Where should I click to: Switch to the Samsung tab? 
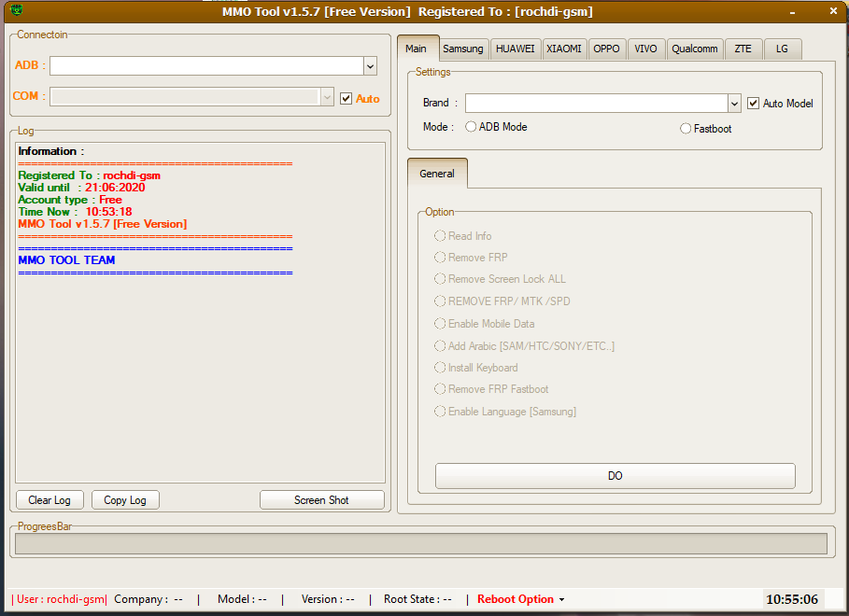point(463,49)
